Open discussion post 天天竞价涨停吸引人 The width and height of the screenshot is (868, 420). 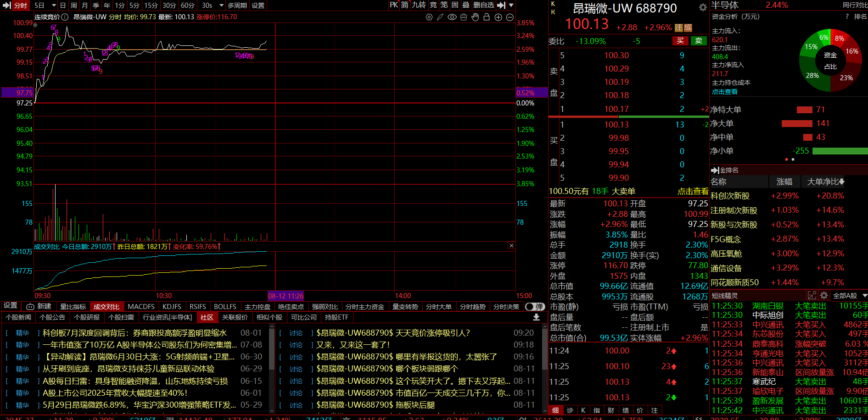coord(393,333)
